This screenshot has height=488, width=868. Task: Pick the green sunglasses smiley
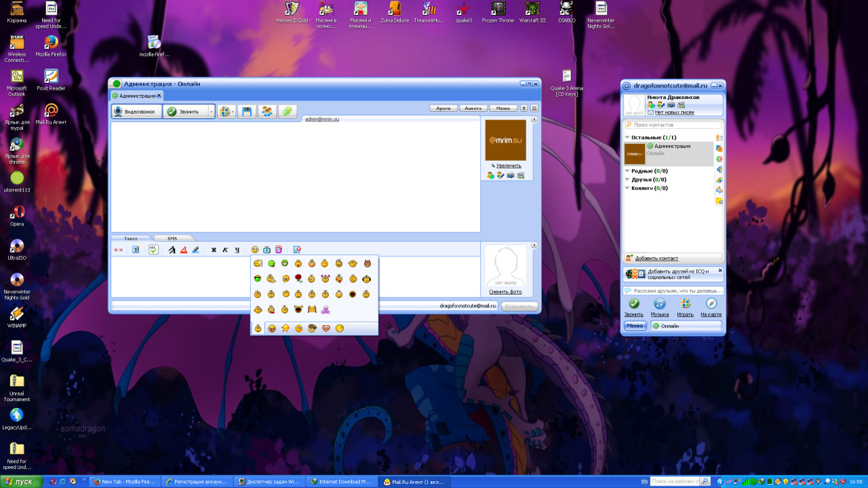pyautogui.click(x=258, y=278)
